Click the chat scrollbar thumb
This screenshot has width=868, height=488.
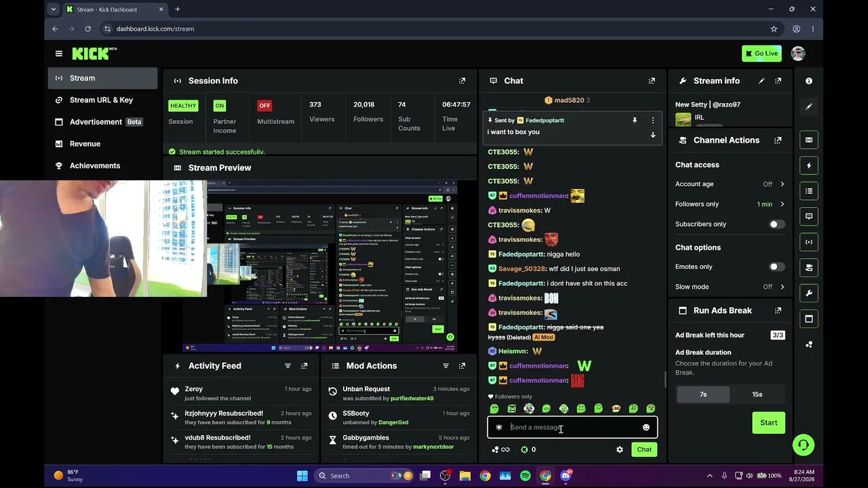665,380
